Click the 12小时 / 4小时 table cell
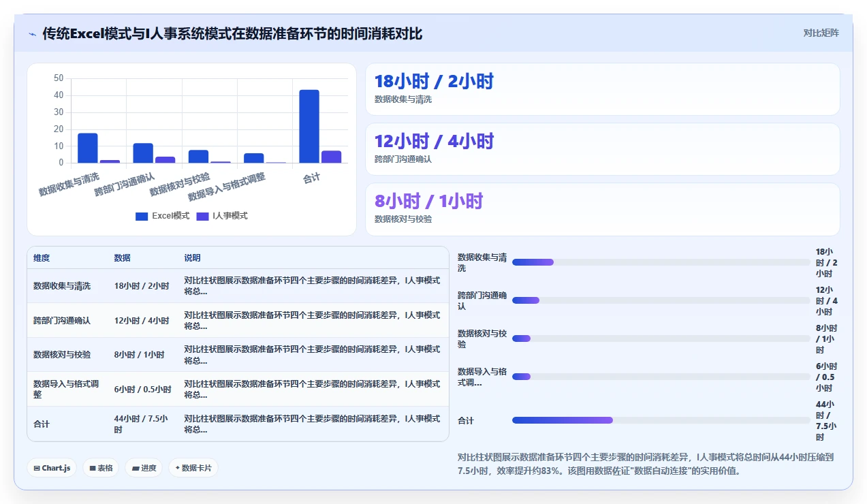The width and height of the screenshot is (867, 504). tap(142, 320)
